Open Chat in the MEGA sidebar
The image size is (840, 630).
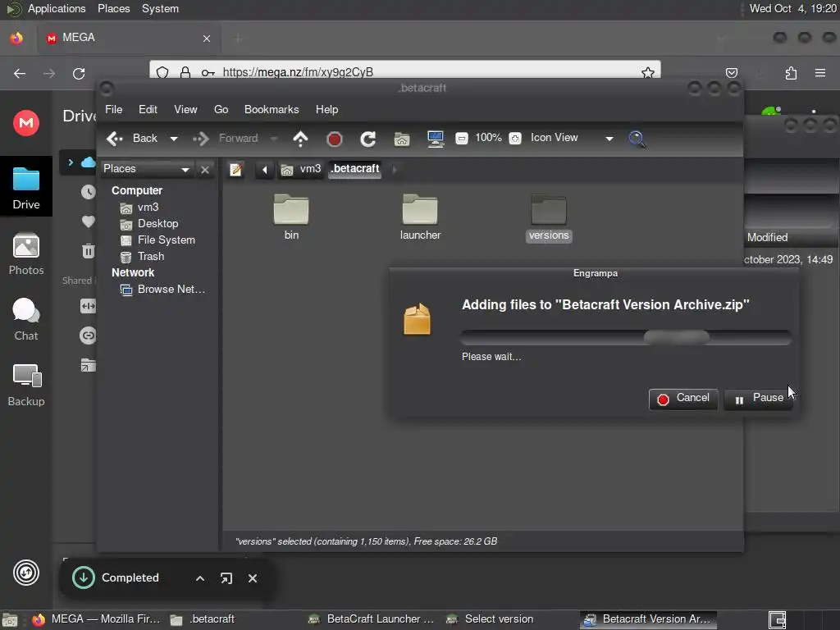[x=25, y=320]
